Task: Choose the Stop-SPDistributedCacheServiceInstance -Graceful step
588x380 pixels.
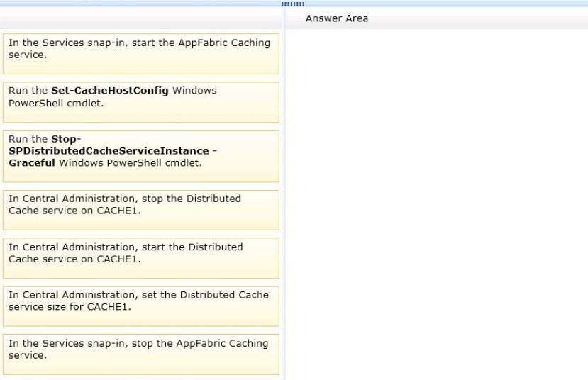Action: [x=141, y=156]
